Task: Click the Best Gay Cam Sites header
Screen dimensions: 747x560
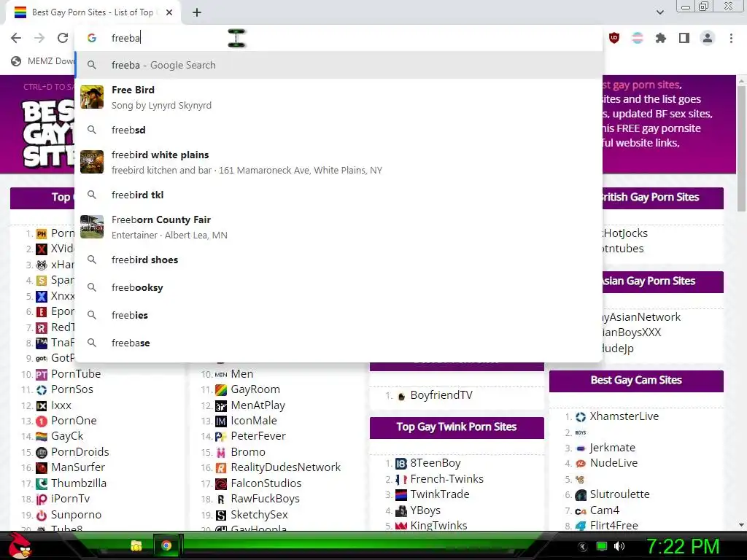Action: coord(636,381)
